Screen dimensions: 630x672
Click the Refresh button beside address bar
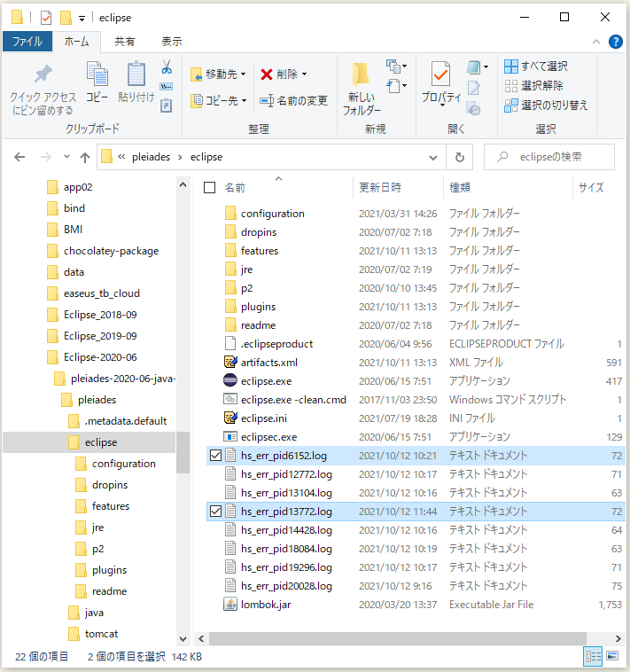click(460, 157)
